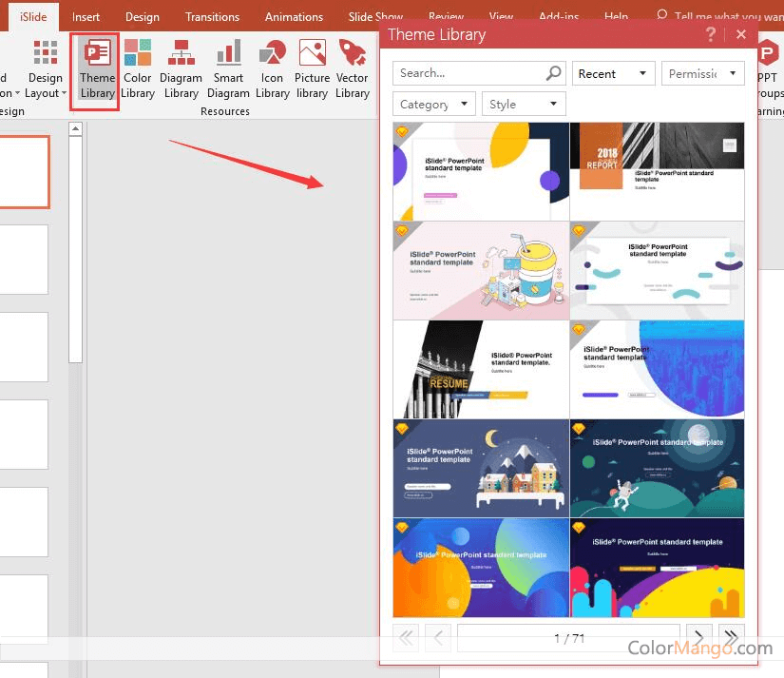Screen dimensions: 784x678
Task: Select the blue city circle template
Action: pos(657,369)
